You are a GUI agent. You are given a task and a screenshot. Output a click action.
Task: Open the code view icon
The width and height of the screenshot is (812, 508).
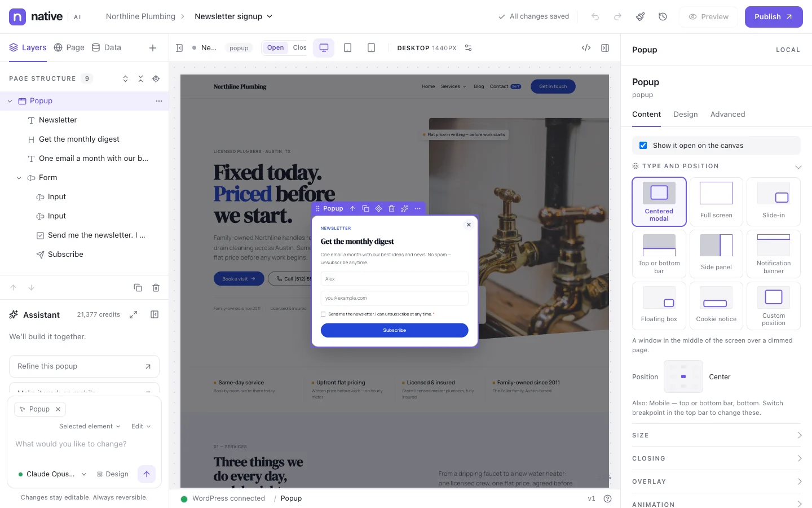(x=586, y=48)
